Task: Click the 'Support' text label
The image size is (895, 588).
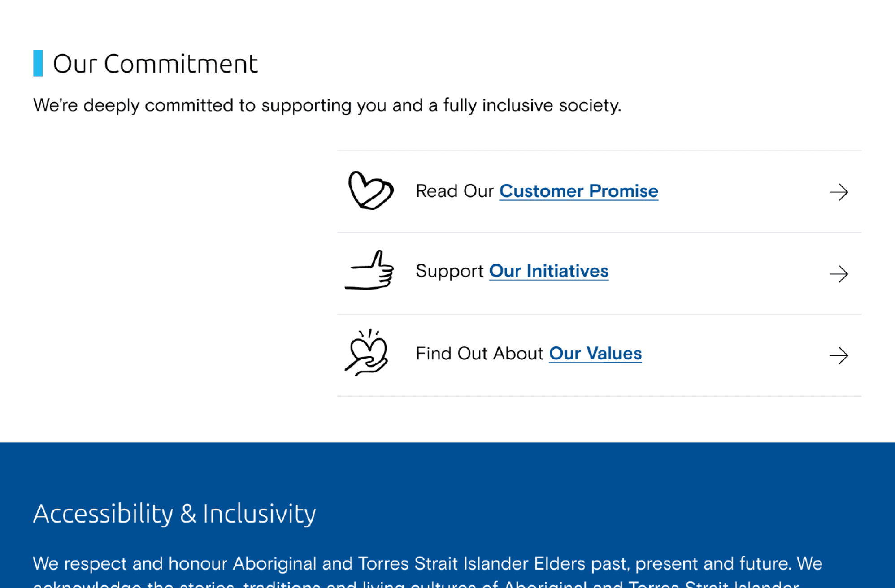Action: (449, 271)
